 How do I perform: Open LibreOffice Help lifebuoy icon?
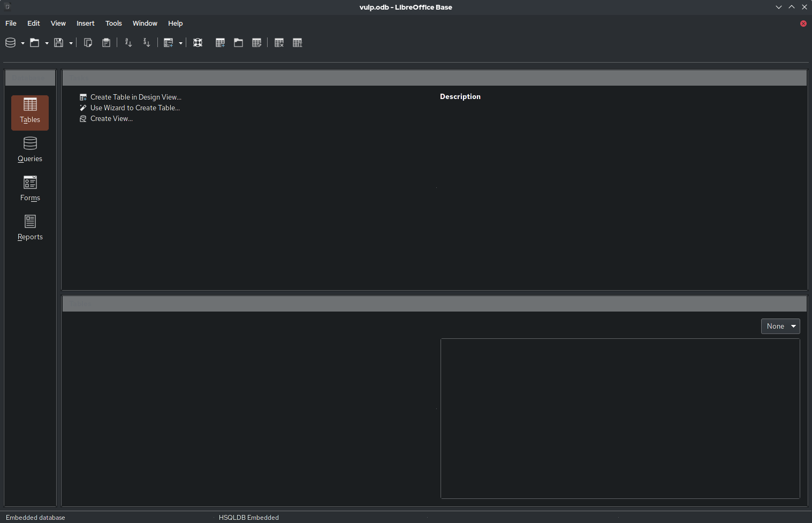click(x=198, y=43)
